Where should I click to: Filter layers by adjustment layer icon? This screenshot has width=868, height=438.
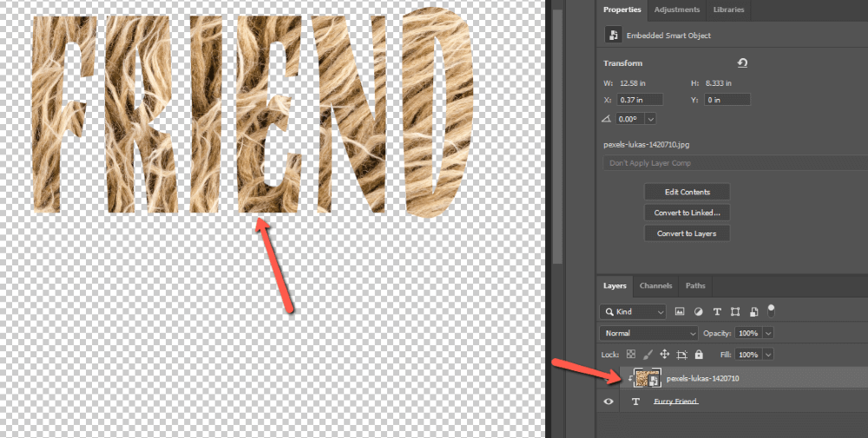pos(699,311)
